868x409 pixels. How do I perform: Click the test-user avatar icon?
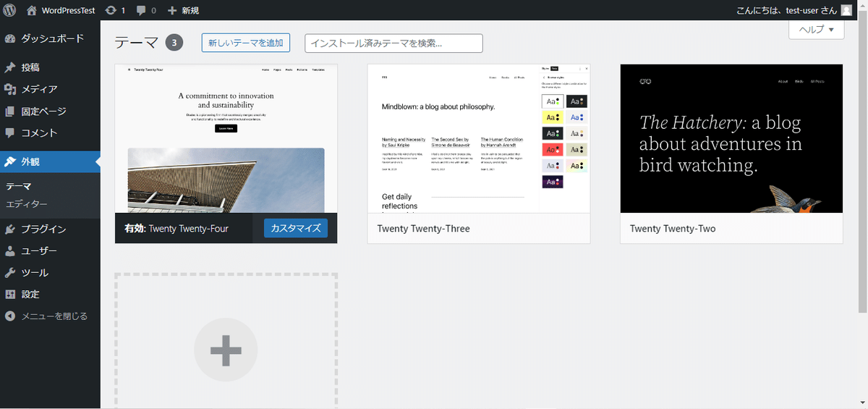846,10
